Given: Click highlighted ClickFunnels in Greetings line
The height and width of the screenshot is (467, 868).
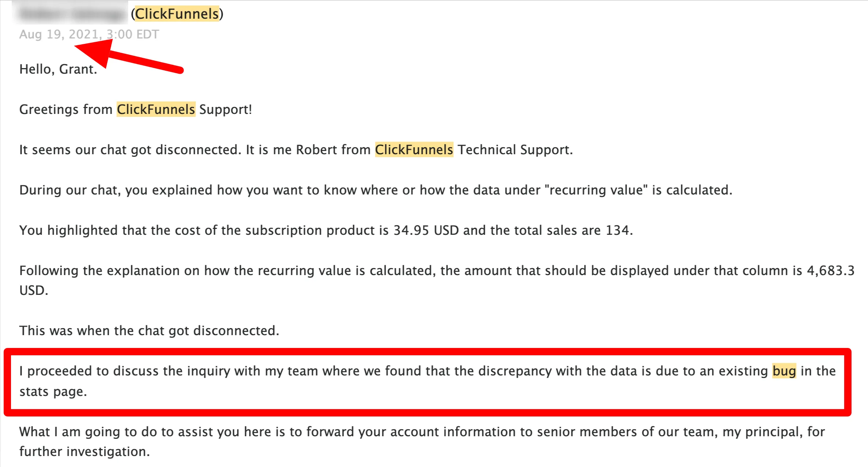Looking at the screenshot, I should click(156, 110).
